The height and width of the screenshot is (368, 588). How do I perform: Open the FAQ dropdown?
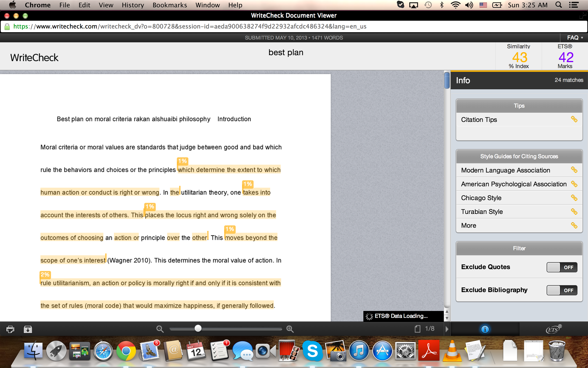[575, 38]
